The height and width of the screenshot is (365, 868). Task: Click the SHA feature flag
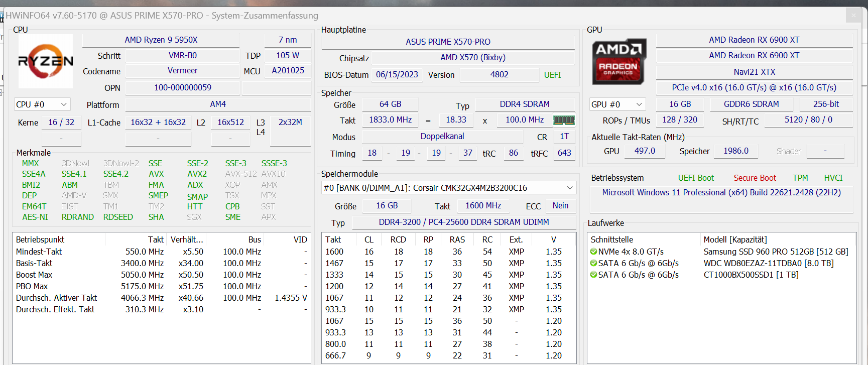156,217
